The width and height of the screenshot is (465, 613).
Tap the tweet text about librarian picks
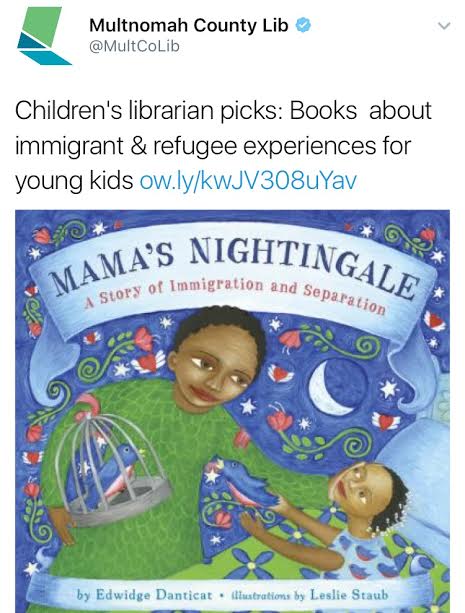(223, 146)
